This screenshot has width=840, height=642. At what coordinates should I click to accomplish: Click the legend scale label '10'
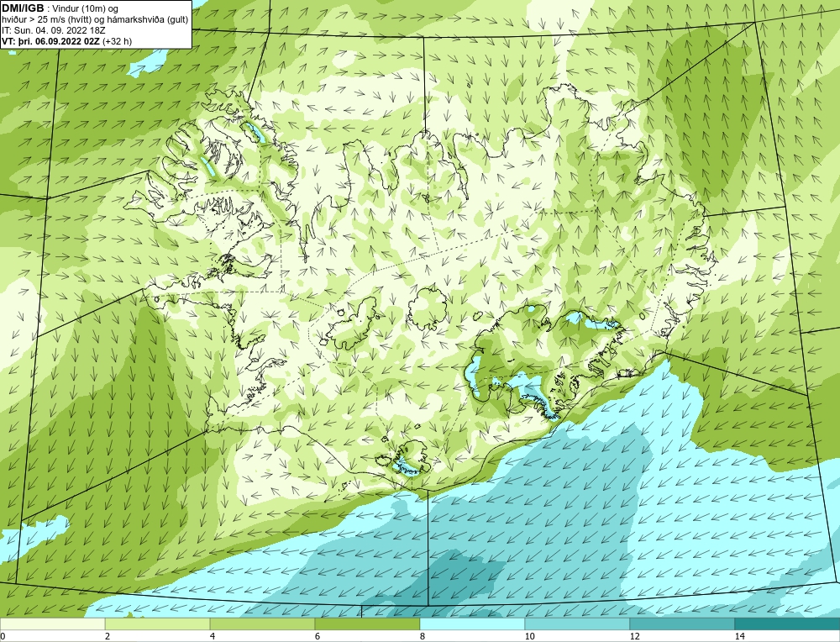click(x=530, y=636)
